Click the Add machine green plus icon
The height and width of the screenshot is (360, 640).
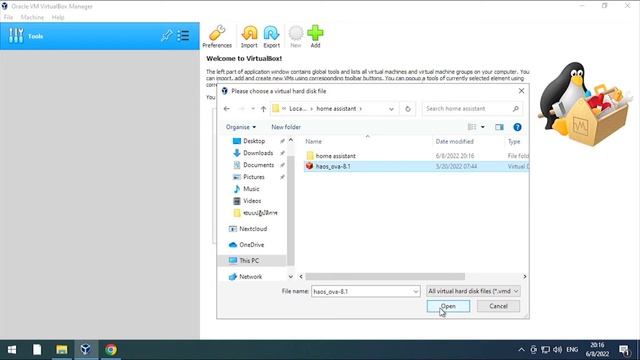click(x=315, y=36)
